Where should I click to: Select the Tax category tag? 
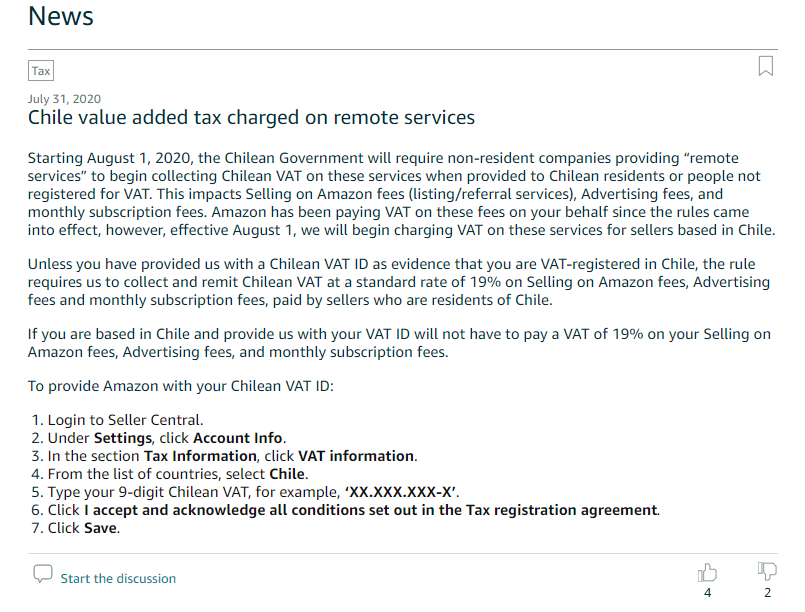[41, 71]
